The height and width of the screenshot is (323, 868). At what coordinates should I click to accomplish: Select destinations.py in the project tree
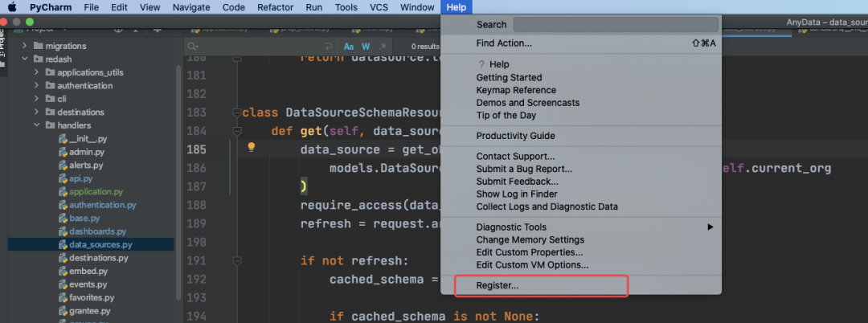pyautogui.click(x=99, y=258)
